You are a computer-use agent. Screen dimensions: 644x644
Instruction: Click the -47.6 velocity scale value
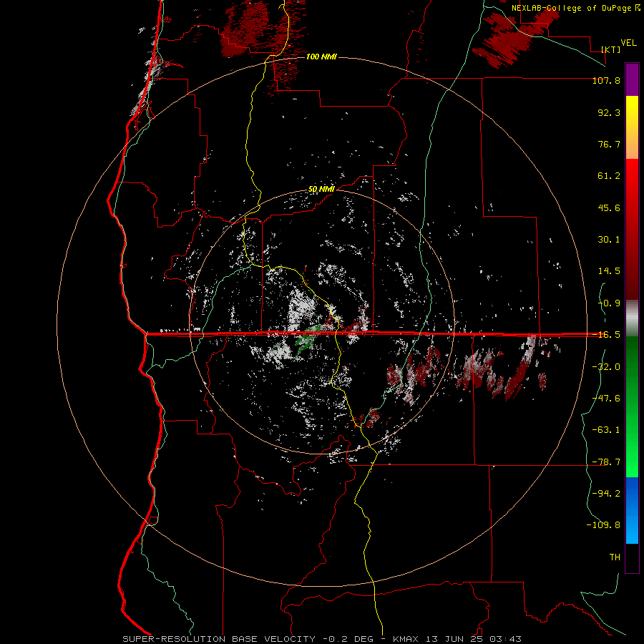pos(606,399)
